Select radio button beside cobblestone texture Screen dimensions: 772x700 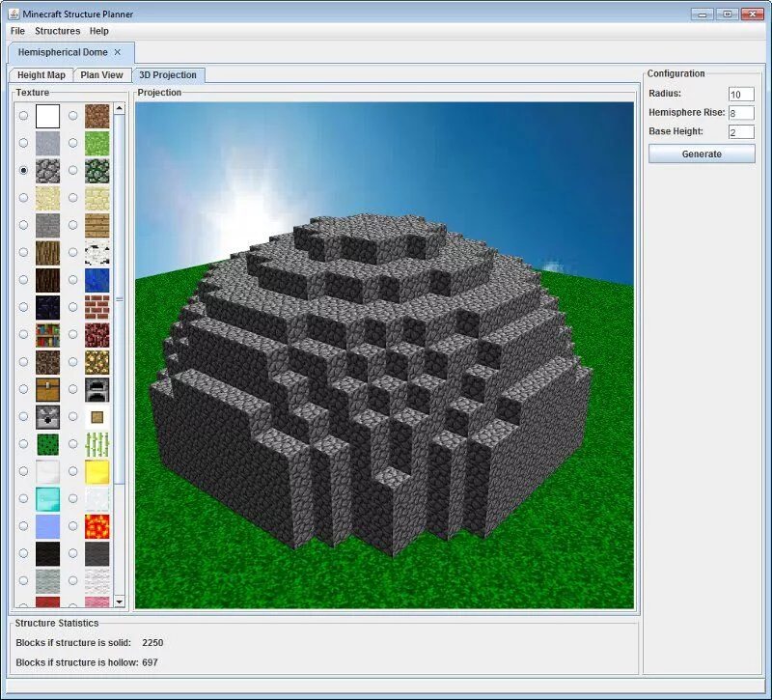tap(23, 171)
